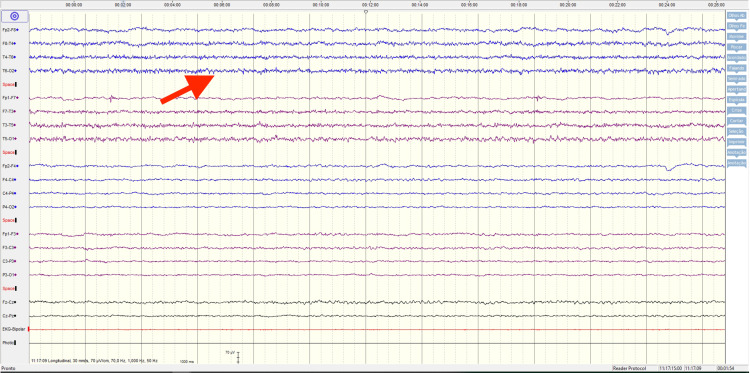Select the Fp1-F7 channel label

pyautogui.click(x=11, y=98)
